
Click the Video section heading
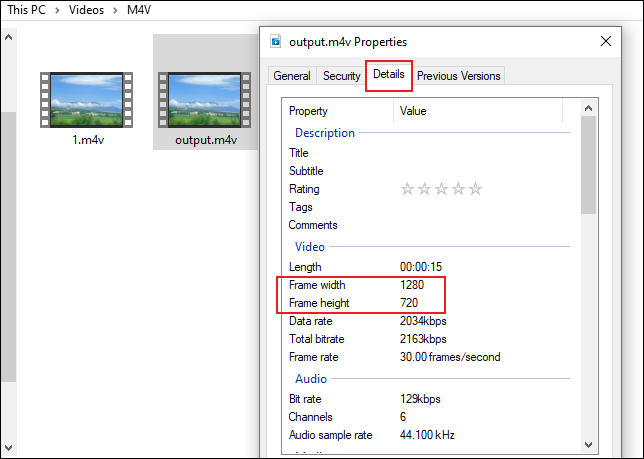(310, 247)
